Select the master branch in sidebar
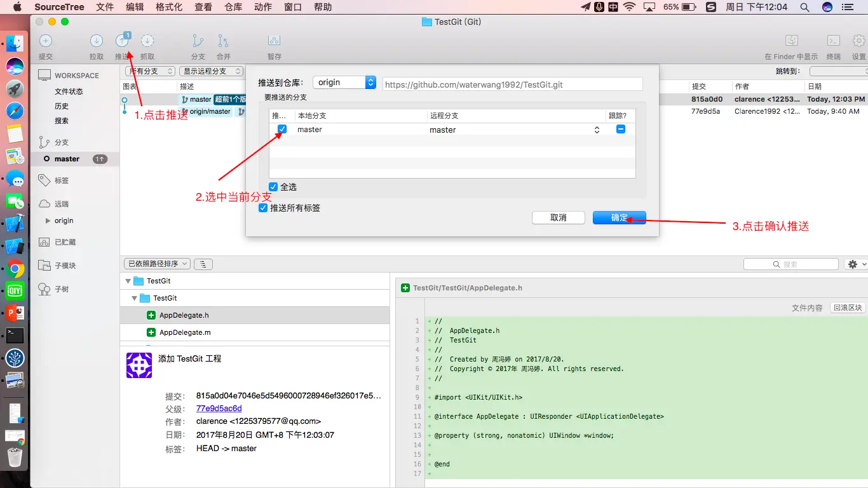The height and width of the screenshot is (488, 868). pos(75,159)
